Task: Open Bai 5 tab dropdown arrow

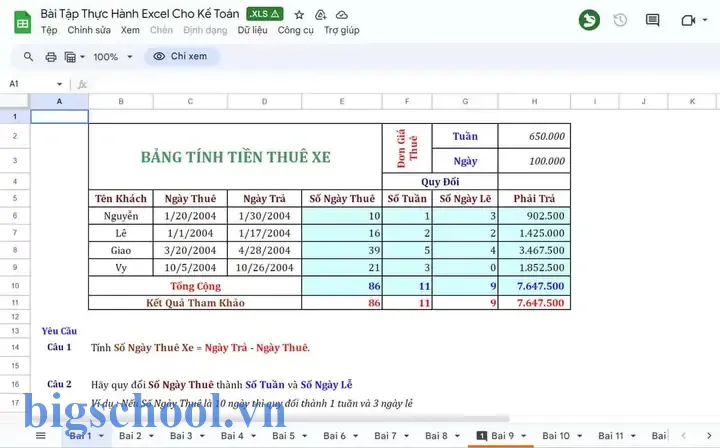Action: click(x=304, y=436)
